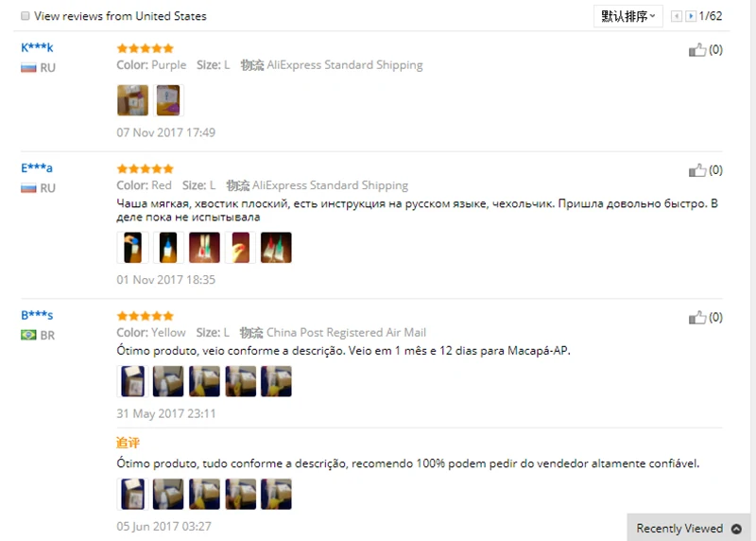Screen dimensions: 756x541
Task: Open reviewer K***k profile link
Action: (37, 47)
